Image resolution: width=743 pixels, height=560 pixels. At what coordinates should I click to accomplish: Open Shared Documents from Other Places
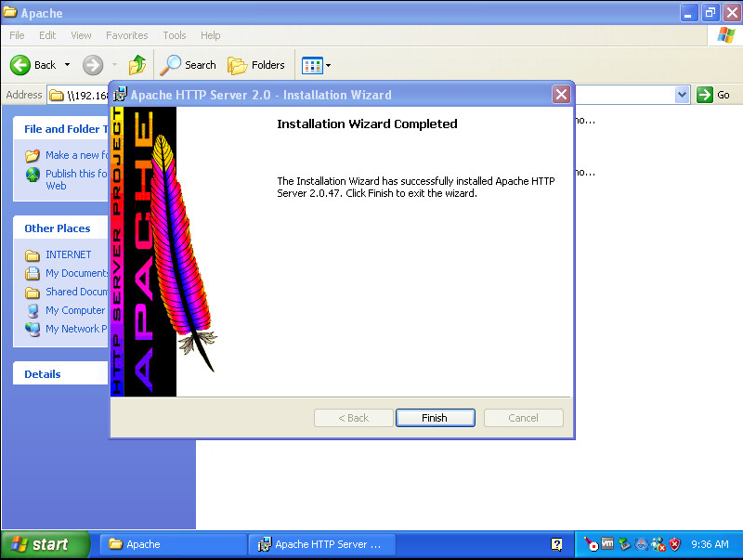click(x=77, y=292)
